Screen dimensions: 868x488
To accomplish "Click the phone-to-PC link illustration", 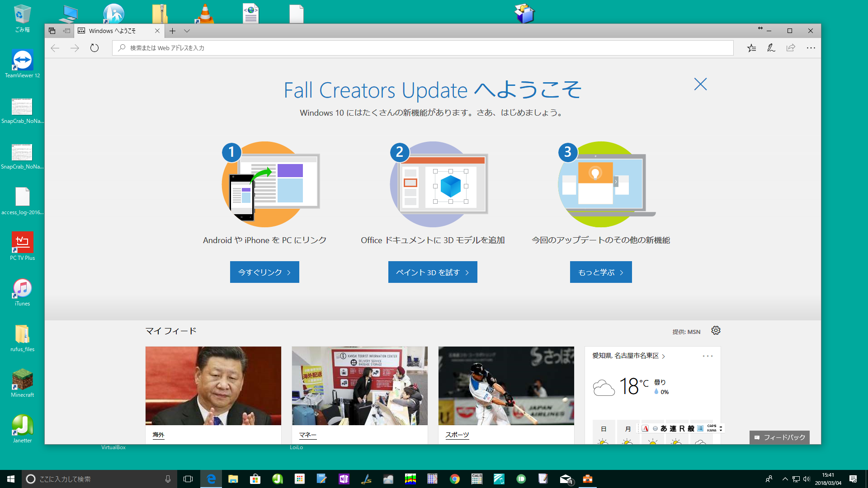I will click(x=270, y=184).
